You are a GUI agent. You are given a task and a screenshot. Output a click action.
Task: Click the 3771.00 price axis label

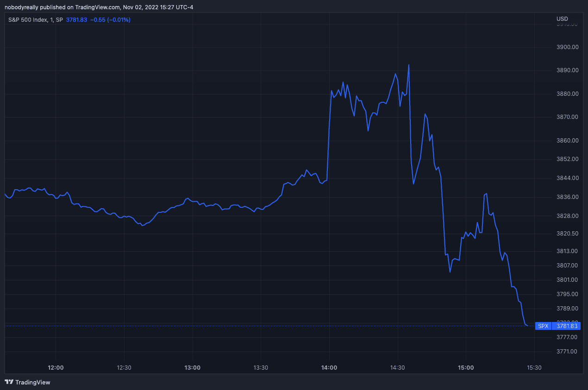tap(567, 352)
